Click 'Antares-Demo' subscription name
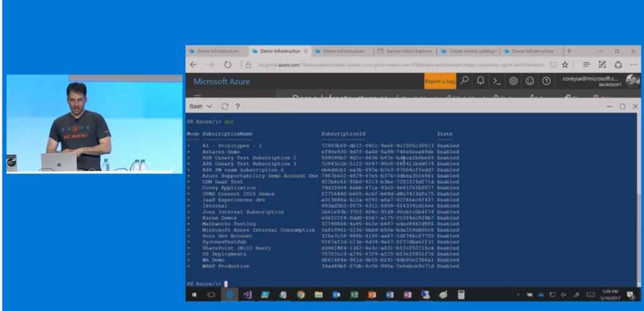The image size is (644, 311). click(221, 152)
